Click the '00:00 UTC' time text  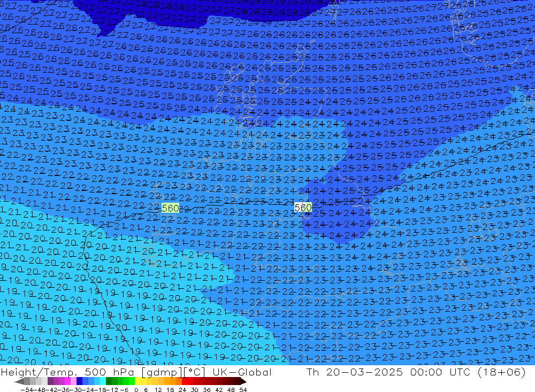pyautogui.click(x=440, y=372)
